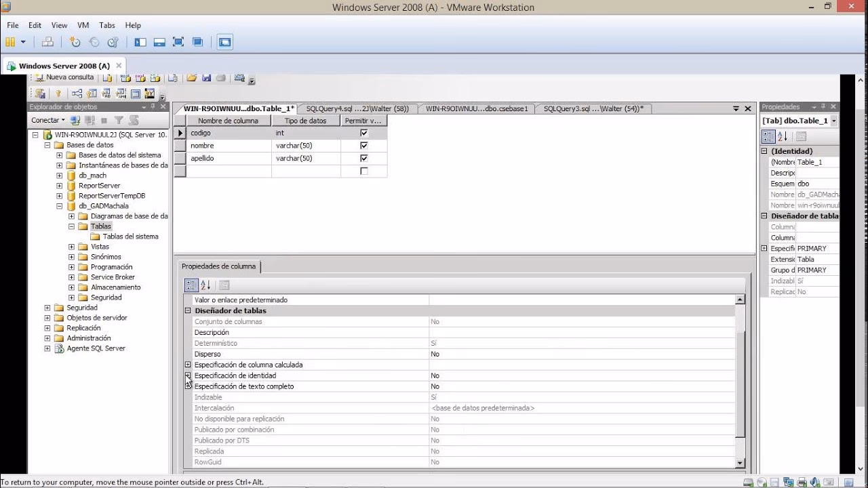Toggle the VMware thumbnail bar icon
868x488 pixels.
[159, 42]
